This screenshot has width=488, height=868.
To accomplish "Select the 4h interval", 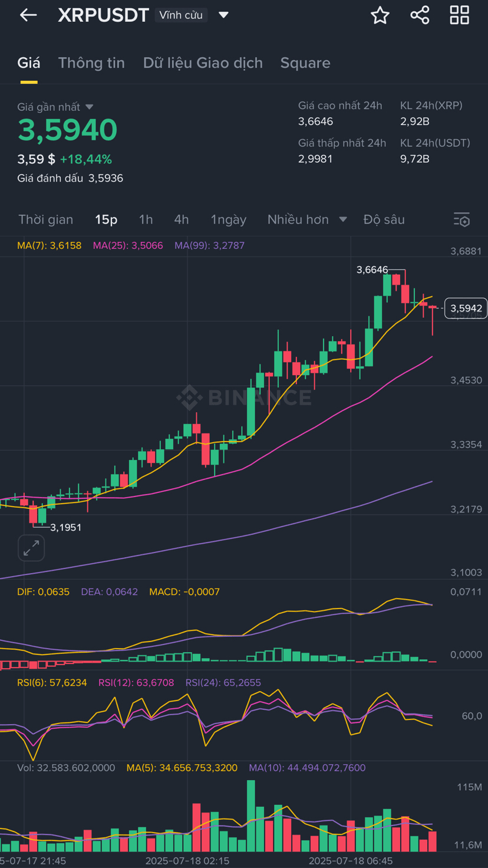I will coord(182,219).
